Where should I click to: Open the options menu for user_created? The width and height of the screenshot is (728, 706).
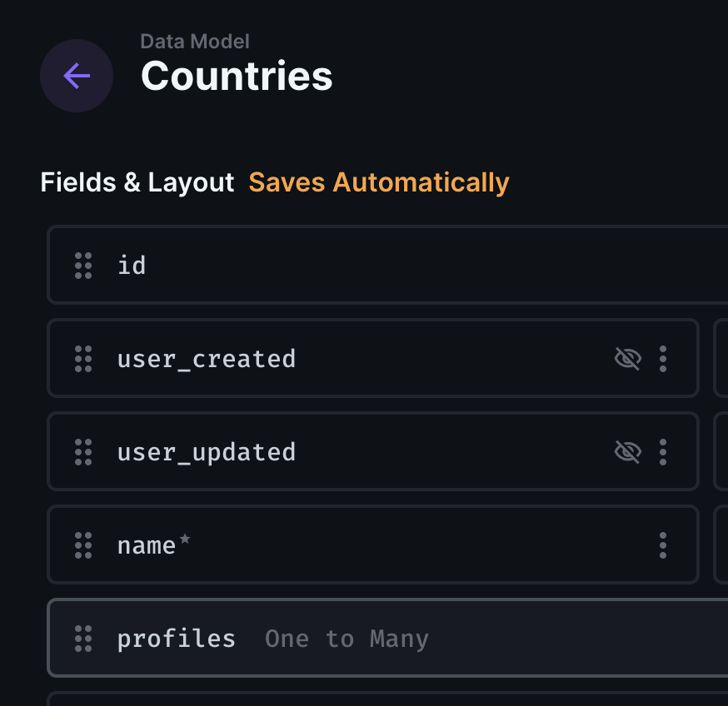point(663,359)
